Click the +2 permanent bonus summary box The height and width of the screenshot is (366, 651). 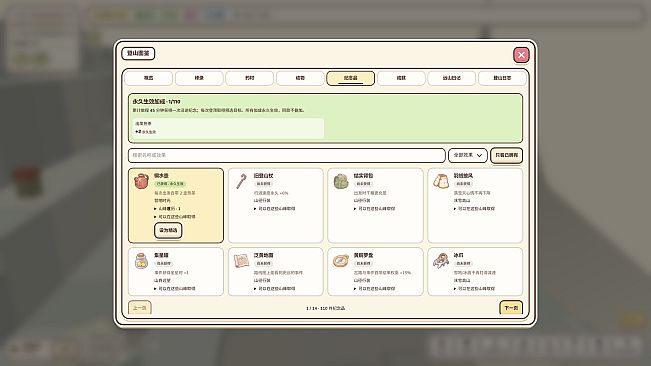click(x=228, y=128)
